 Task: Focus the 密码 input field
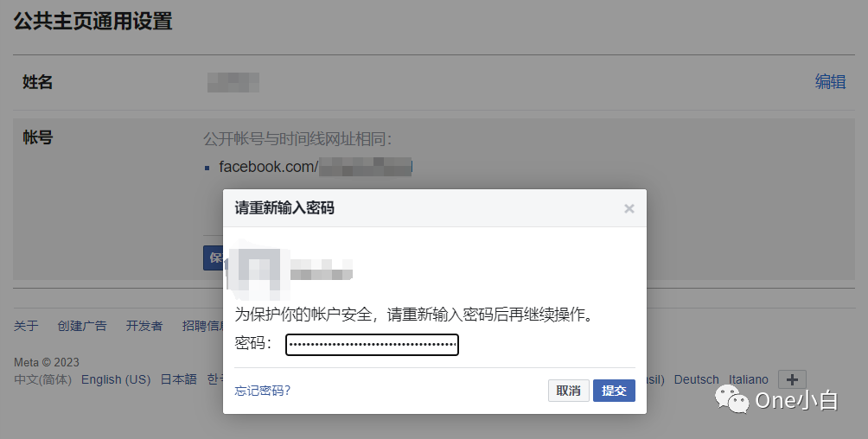(x=372, y=345)
